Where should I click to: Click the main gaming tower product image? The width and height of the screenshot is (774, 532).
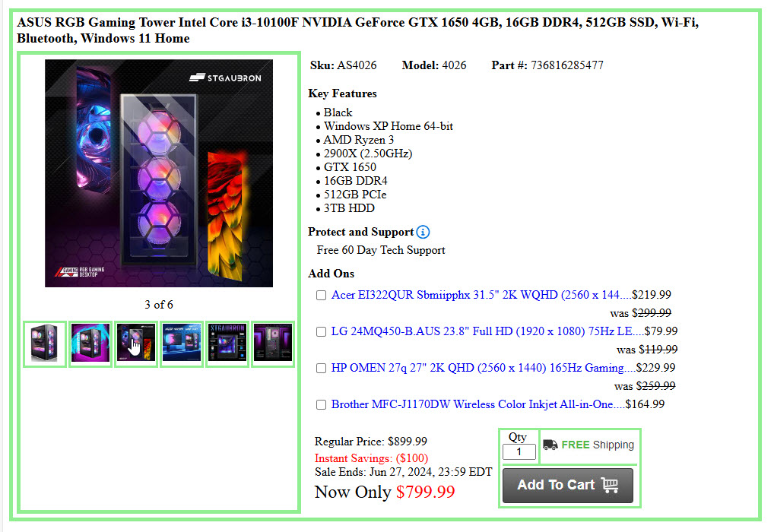click(159, 173)
